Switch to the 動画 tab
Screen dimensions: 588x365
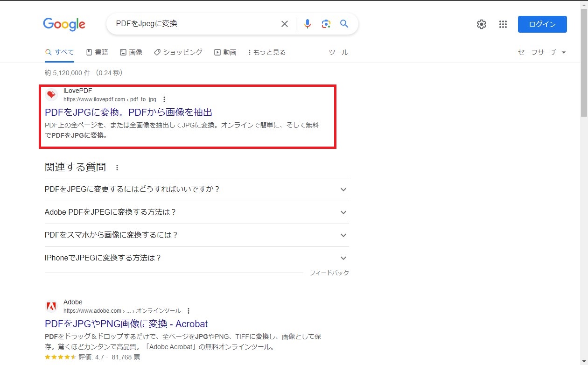point(225,52)
